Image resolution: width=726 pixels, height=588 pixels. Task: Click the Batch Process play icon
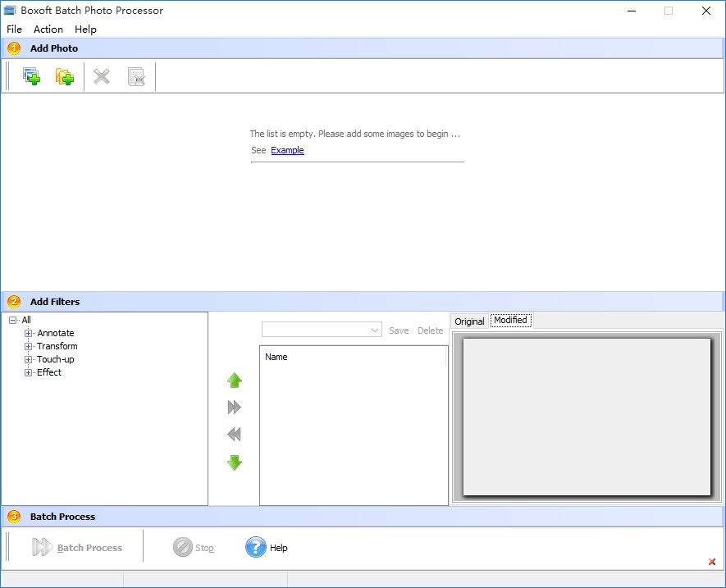click(42, 547)
